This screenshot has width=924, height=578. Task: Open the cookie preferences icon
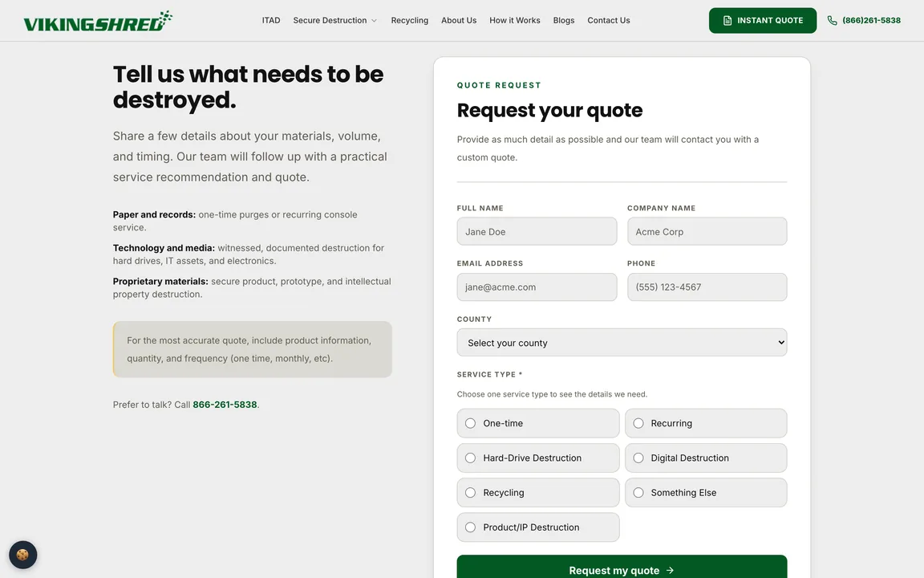click(23, 555)
